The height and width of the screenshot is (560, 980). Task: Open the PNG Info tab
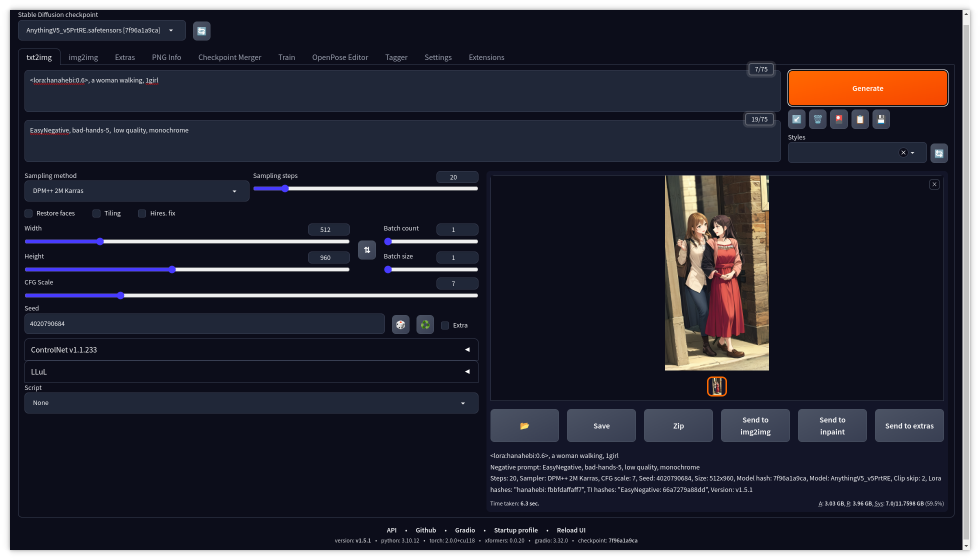pos(166,57)
